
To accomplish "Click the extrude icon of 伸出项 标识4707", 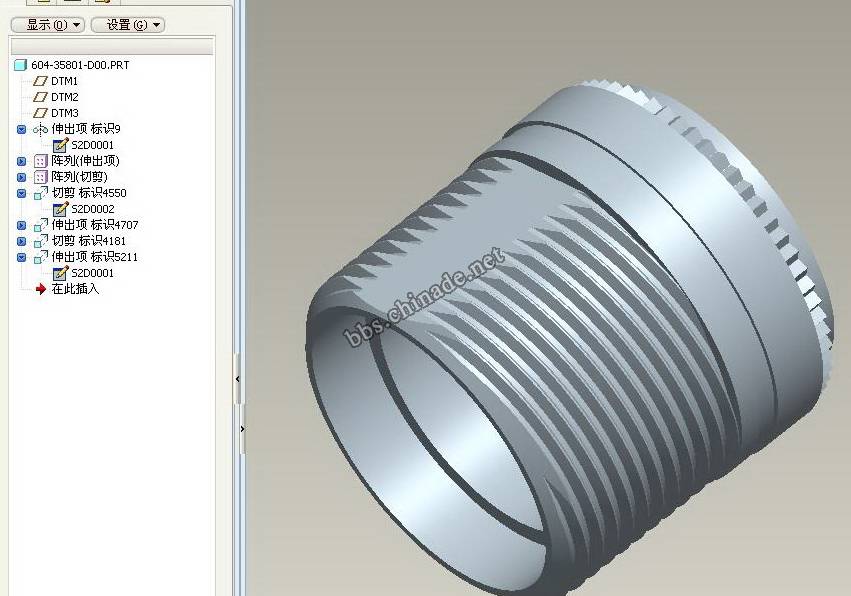I will point(40,225).
